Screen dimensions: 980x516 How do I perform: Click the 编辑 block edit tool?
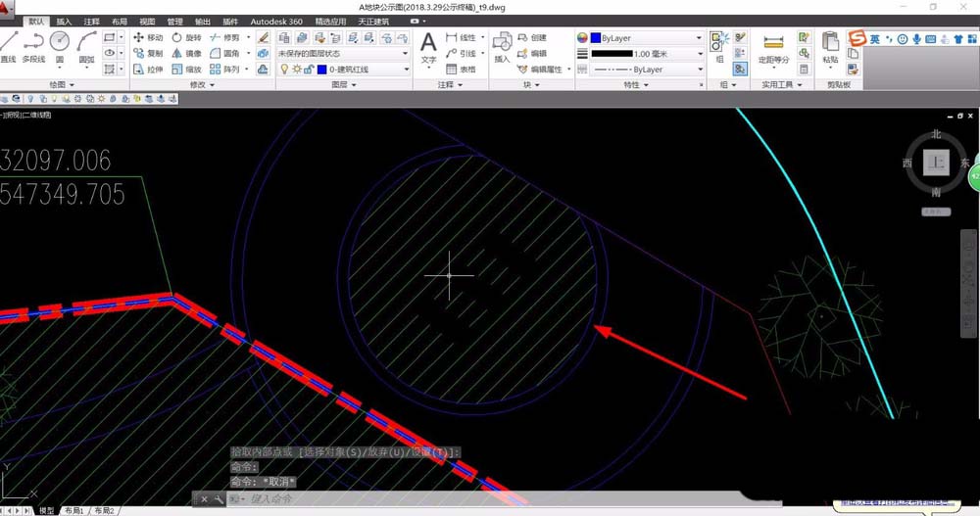click(532, 53)
